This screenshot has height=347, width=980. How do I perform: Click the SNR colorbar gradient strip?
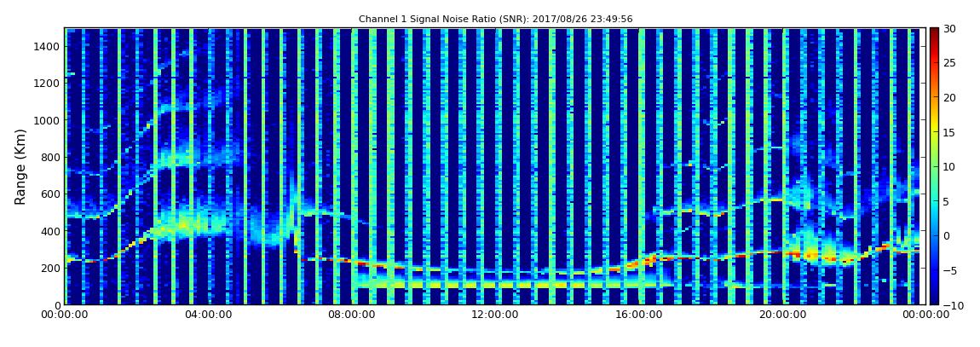click(x=934, y=166)
